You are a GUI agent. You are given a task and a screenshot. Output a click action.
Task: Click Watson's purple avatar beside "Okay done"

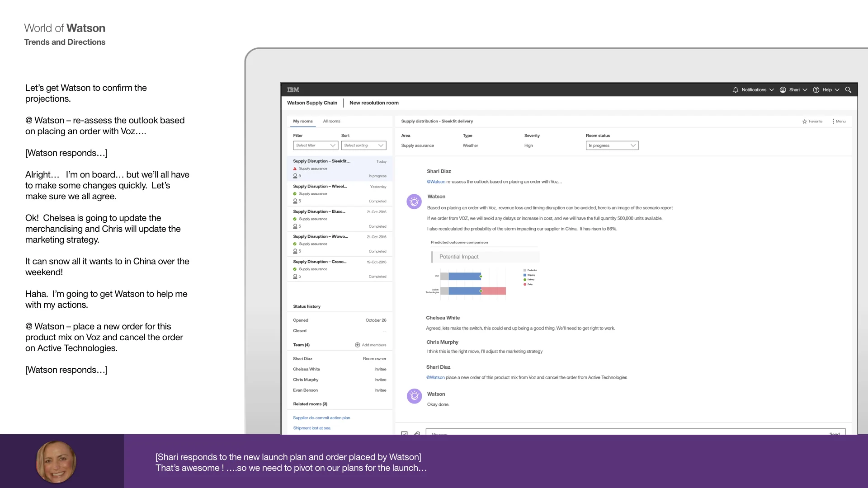point(414,396)
